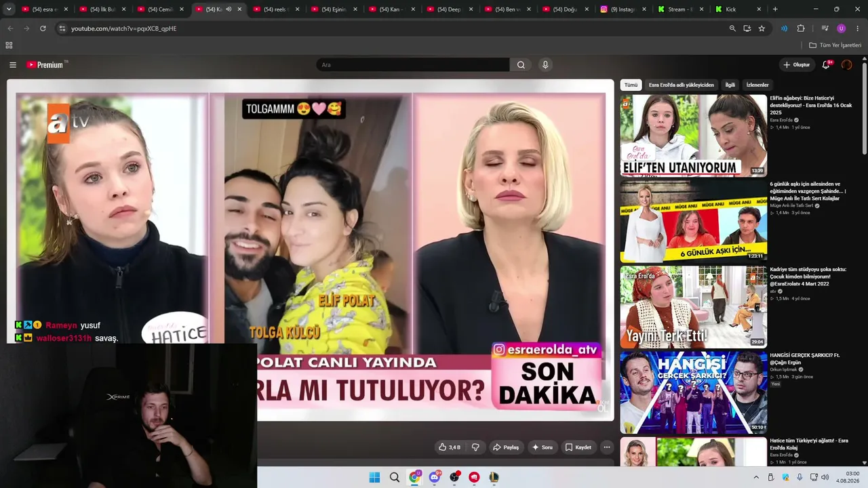Open Windows taskbar search

395,477
